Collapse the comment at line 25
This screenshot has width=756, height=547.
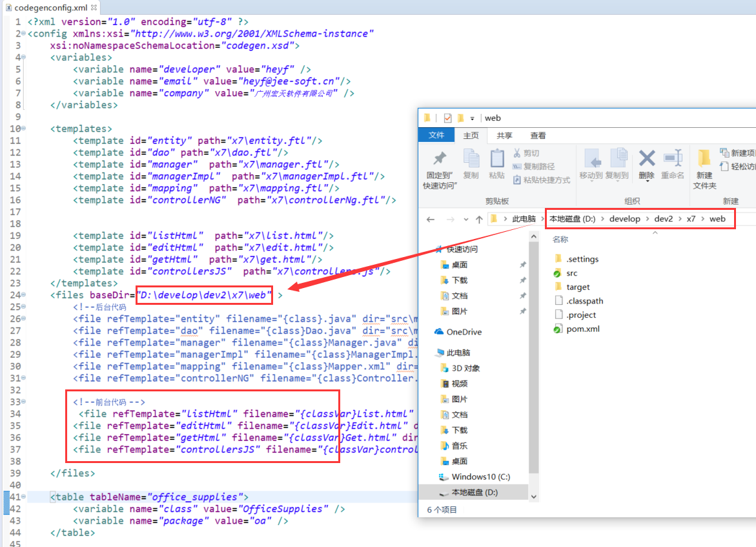point(23,306)
